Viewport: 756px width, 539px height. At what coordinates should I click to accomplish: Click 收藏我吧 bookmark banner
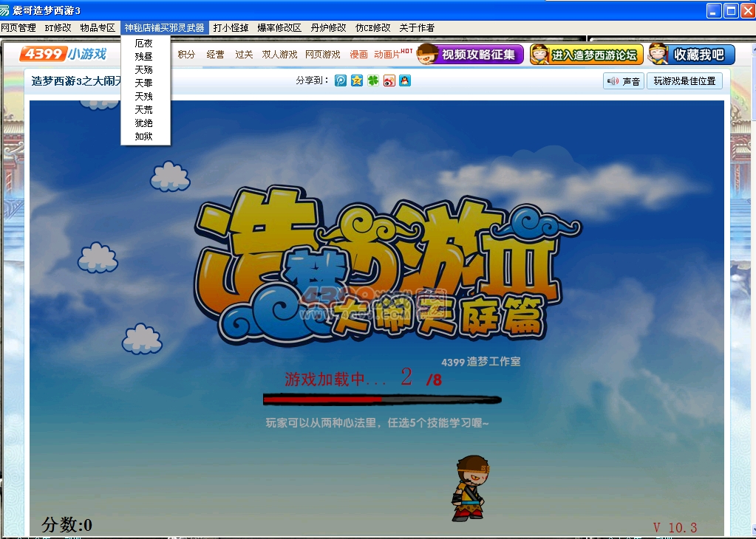(691, 55)
